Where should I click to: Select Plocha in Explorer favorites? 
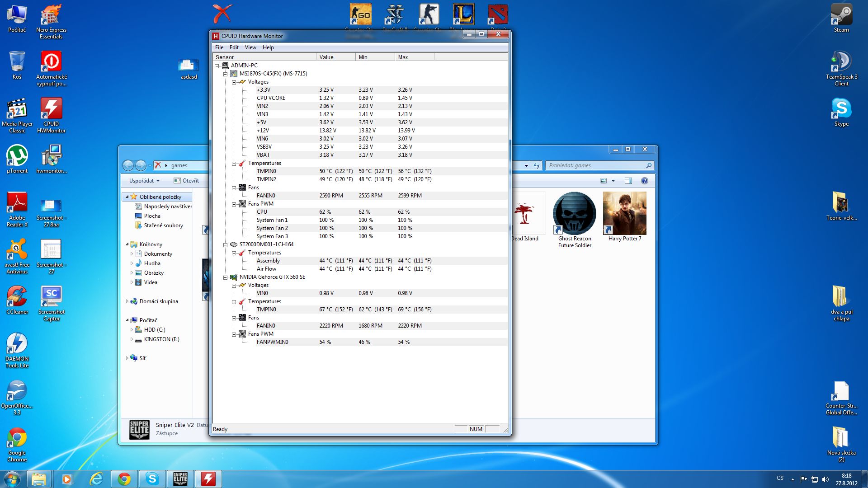click(x=152, y=216)
